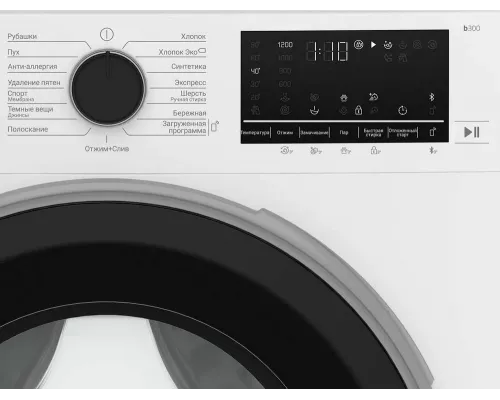Click the lit steam icon above the Пар button
Screen dimensions: 500x400
coord(344,98)
